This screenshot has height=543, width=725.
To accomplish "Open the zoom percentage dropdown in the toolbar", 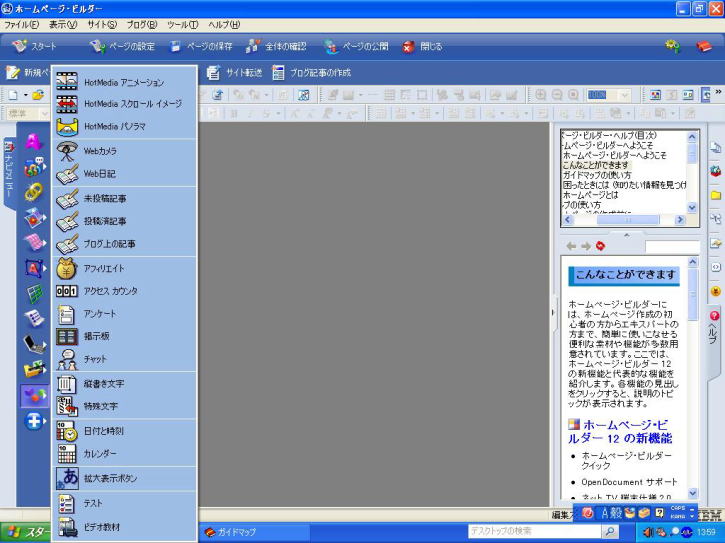I will pyautogui.click(x=625, y=95).
